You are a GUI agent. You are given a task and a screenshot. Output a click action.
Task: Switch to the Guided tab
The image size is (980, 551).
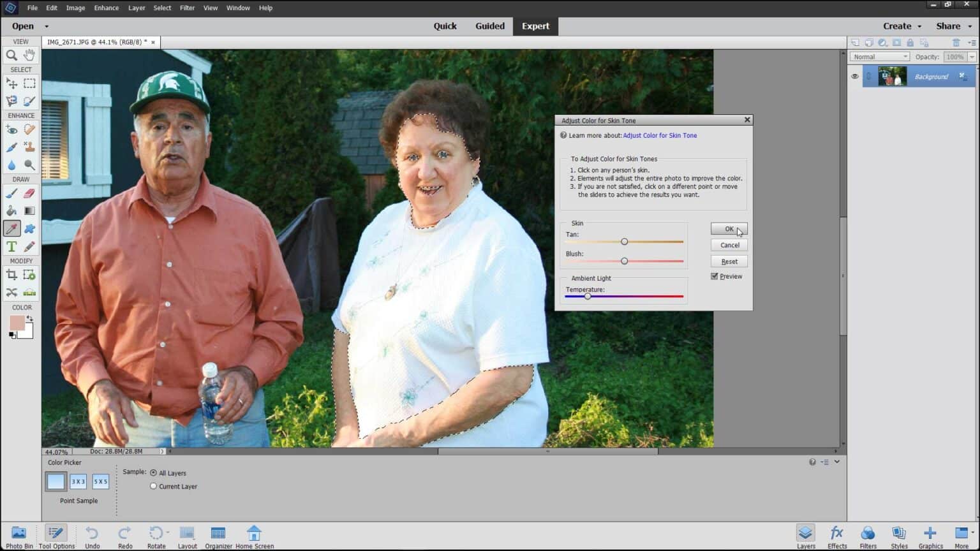coord(490,26)
